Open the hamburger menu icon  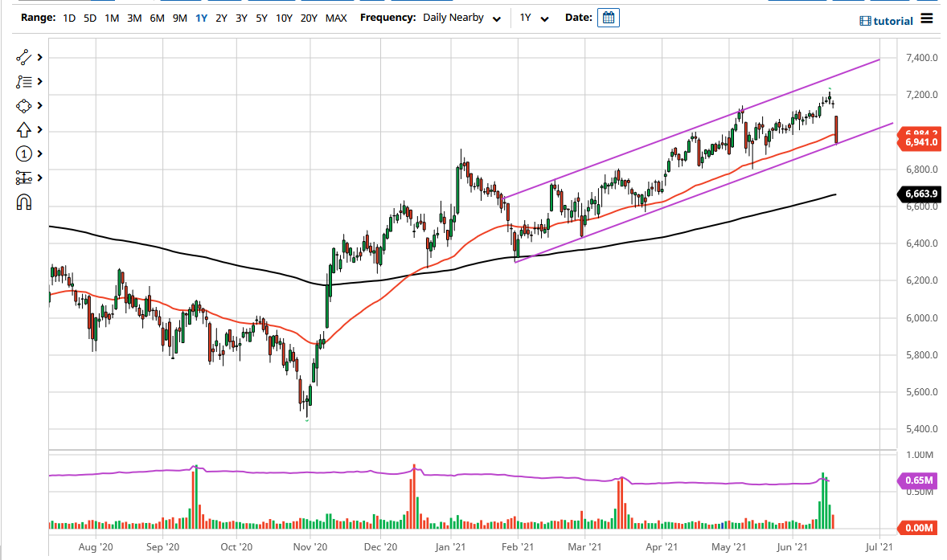coord(926,19)
